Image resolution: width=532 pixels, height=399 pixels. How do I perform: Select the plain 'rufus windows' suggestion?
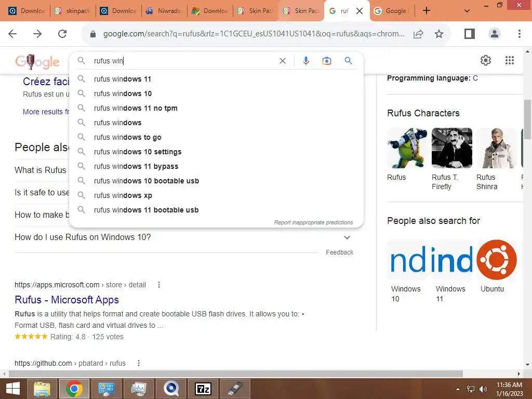(x=217, y=123)
